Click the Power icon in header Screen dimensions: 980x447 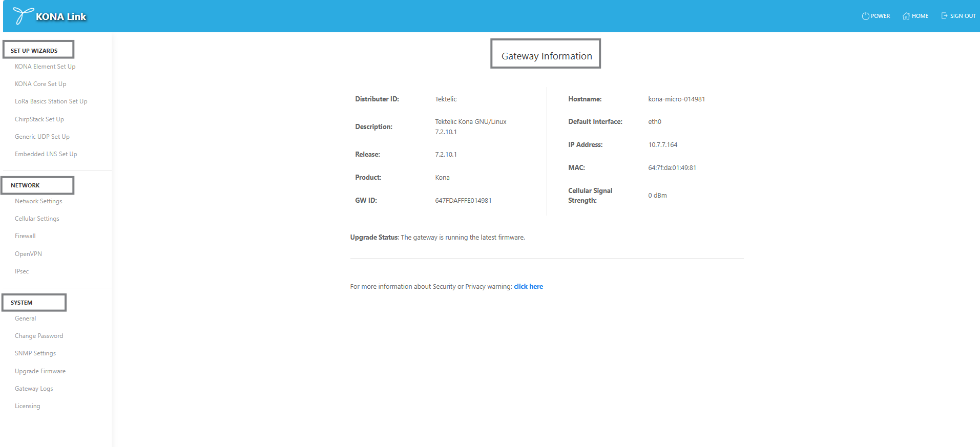pyautogui.click(x=865, y=16)
